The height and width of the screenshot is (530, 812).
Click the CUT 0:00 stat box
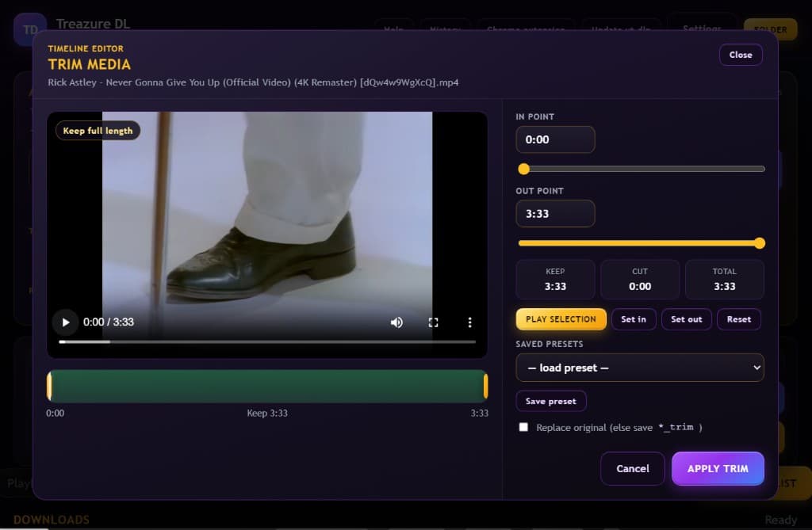640,280
